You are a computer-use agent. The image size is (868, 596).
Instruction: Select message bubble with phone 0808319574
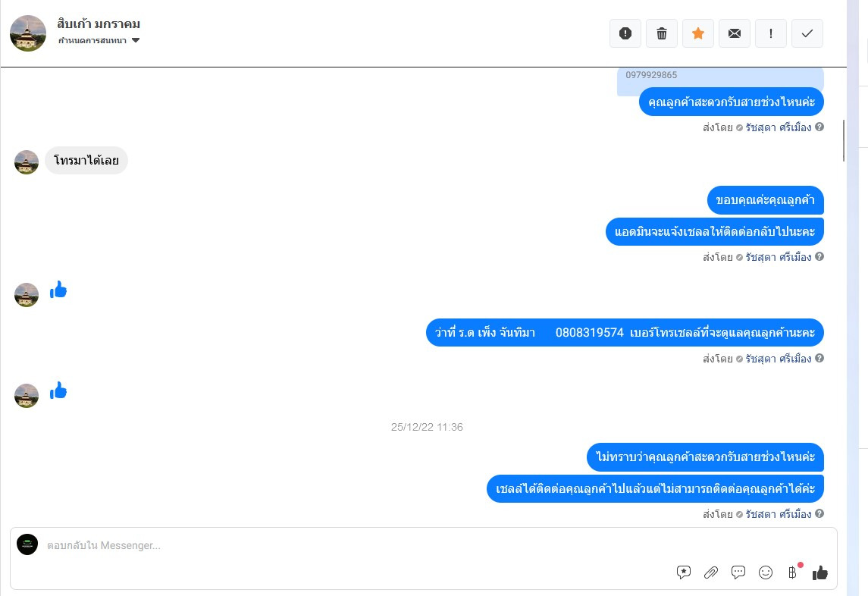click(x=625, y=332)
